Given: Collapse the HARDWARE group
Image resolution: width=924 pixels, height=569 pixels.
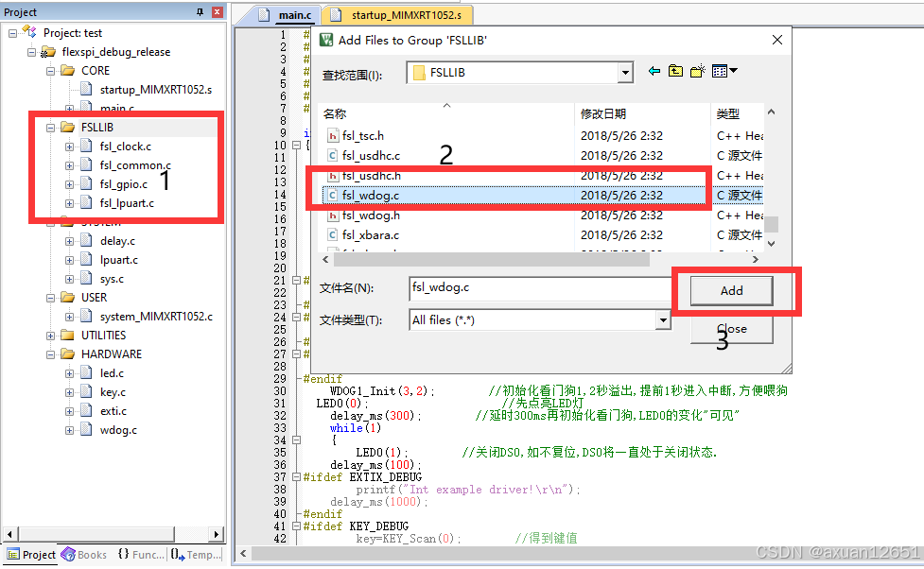Looking at the screenshot, I should [51, 354].
